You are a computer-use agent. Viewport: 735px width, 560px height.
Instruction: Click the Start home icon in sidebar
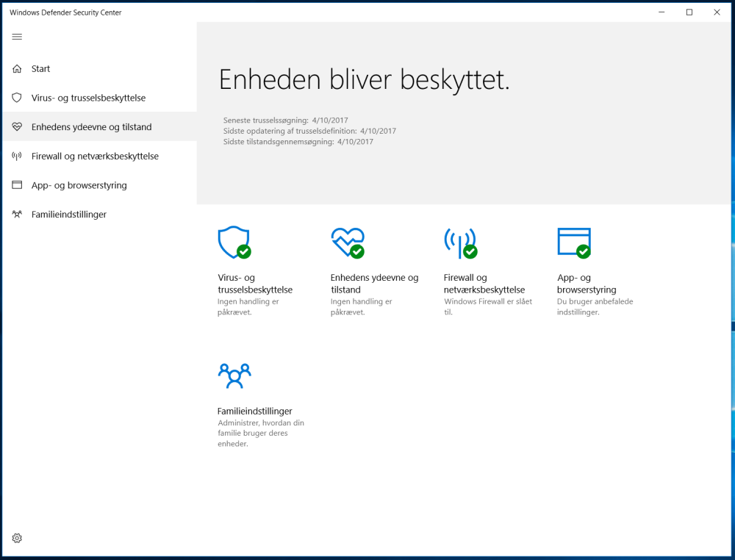(x=17, y=69)
